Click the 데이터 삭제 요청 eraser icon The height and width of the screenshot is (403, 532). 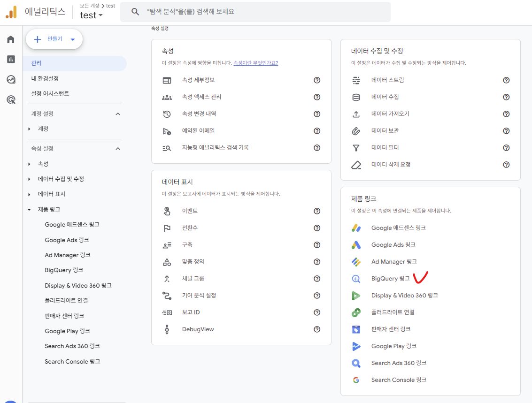pyautogui.click(x=356, y=165)
